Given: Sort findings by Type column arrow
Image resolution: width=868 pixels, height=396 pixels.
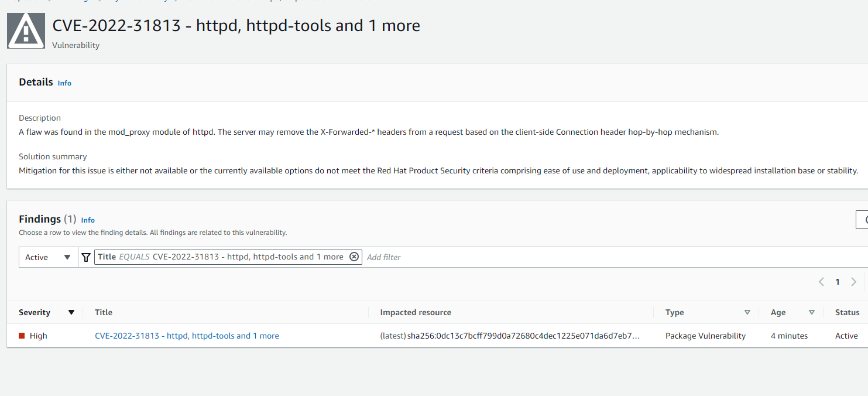Looking at the screenshot, I should 747,312.
